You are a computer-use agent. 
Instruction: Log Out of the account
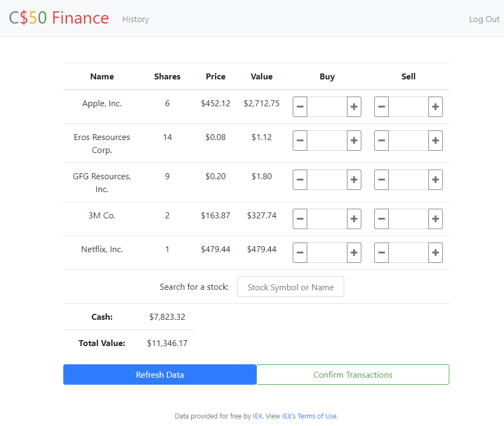click(484, 19)
